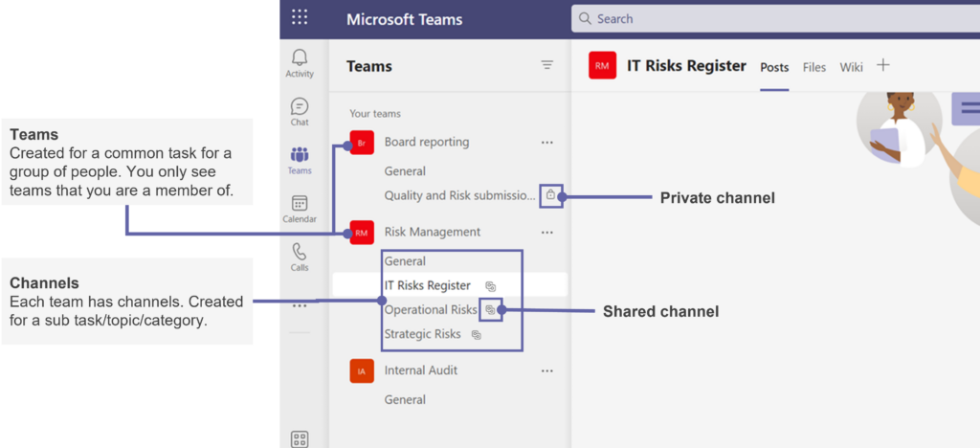Screen dimensions: 980x448
Task: Switch to the Files tab
Action: pyautogui.click(x=814, y=67)
